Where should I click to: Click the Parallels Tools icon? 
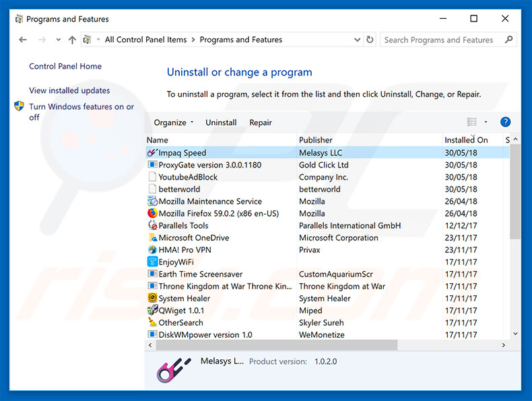[152, 225]
